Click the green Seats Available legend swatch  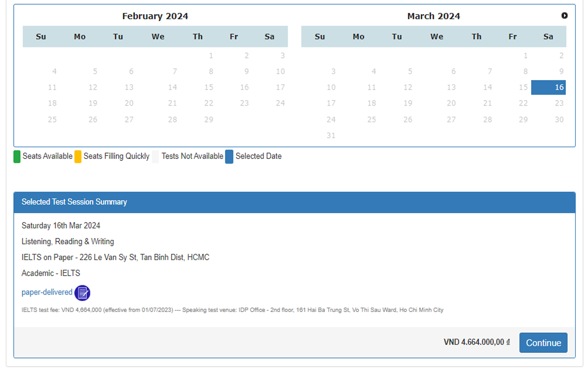17,157
